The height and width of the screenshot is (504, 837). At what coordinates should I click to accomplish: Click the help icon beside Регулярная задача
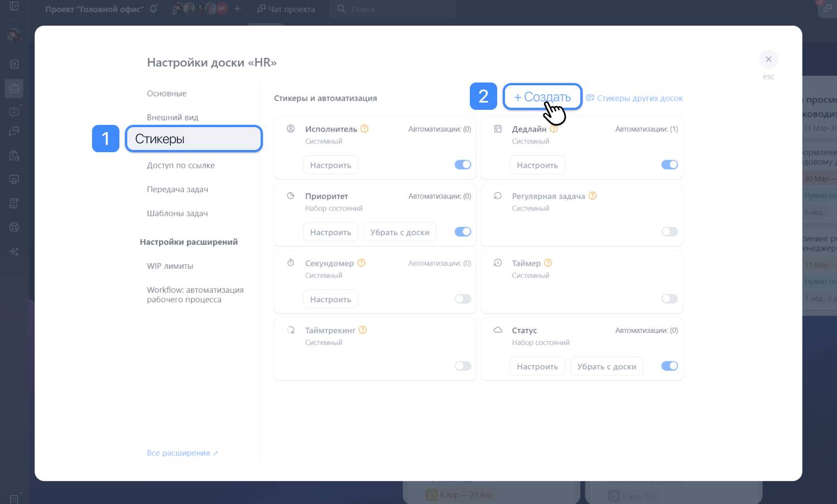click(593, 196)
